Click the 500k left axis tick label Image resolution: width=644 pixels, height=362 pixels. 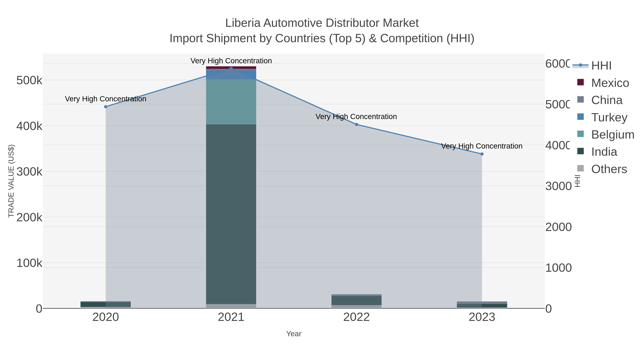click(29, 80)
